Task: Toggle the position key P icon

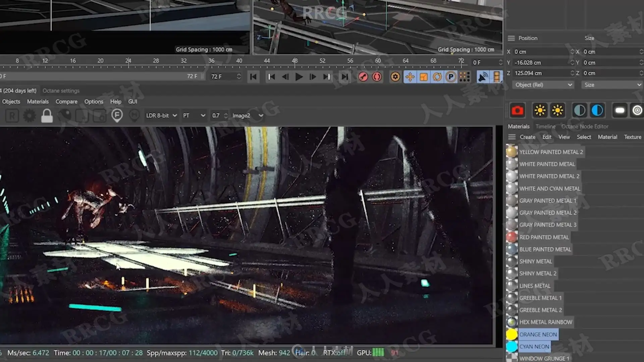Action: pyautogui.click(x=451, y=77)
